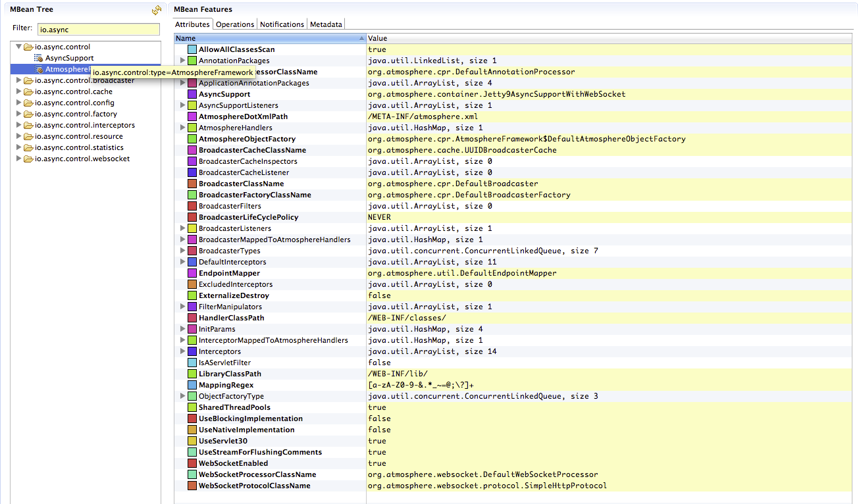This screenshot has width=861, height=504.
Task: Expand the InitParams attribute row
Action: (x=182, y=329)
